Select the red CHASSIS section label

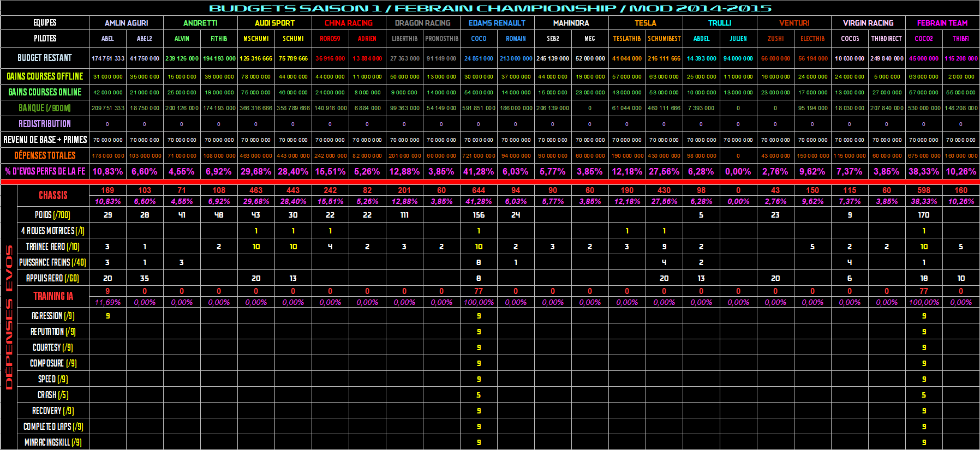tap(53, 195)
